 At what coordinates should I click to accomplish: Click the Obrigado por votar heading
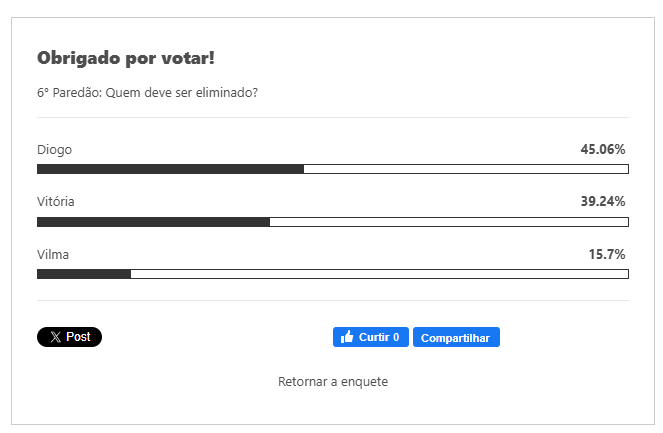pos(126,58)
